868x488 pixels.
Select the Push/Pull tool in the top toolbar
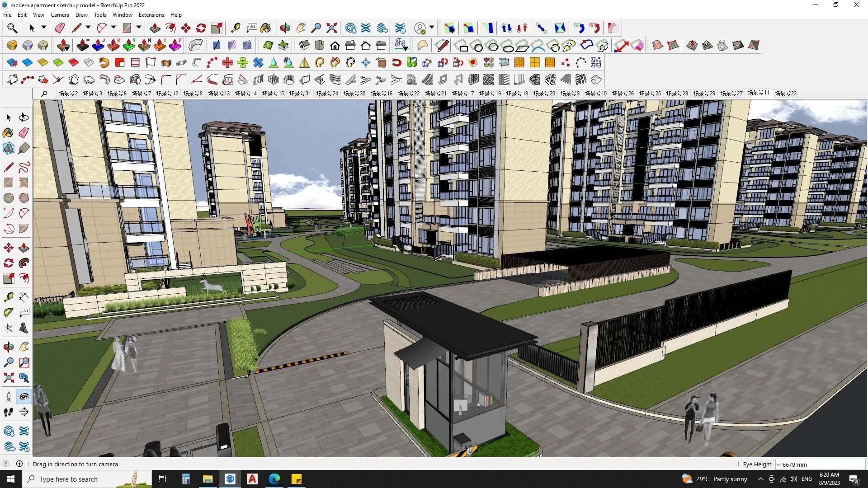[155, 28]
